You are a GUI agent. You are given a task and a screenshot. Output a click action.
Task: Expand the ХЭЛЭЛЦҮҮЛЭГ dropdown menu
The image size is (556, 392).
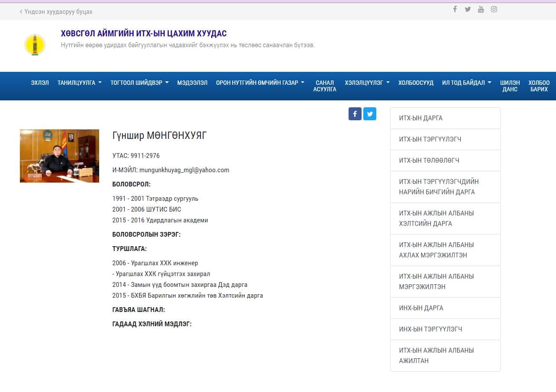pos(367,83)
